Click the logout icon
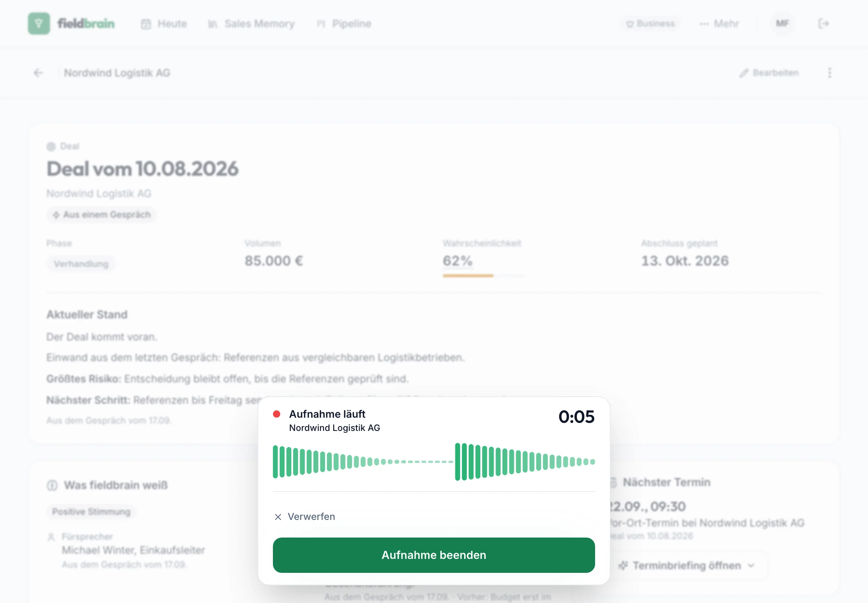The height and width of the screenshot is (603, 868). (x=823, y=24)
